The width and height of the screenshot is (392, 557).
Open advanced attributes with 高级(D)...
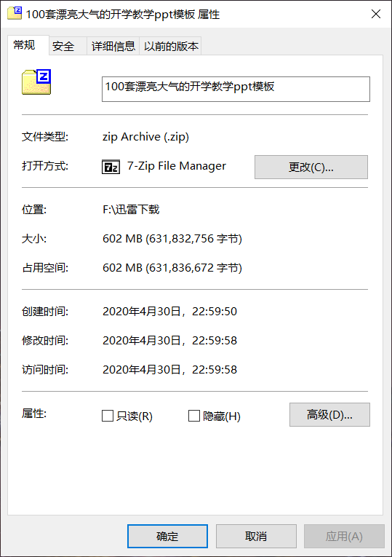329,414
